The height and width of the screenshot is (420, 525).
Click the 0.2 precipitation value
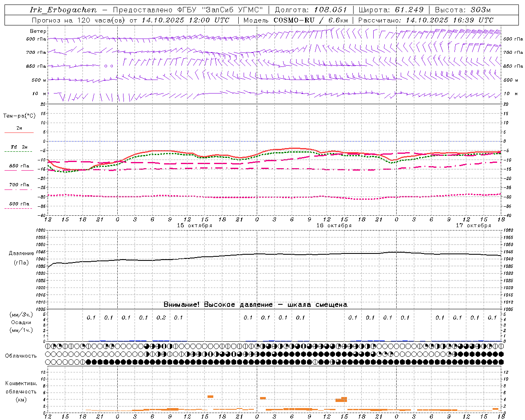point(161,317)
